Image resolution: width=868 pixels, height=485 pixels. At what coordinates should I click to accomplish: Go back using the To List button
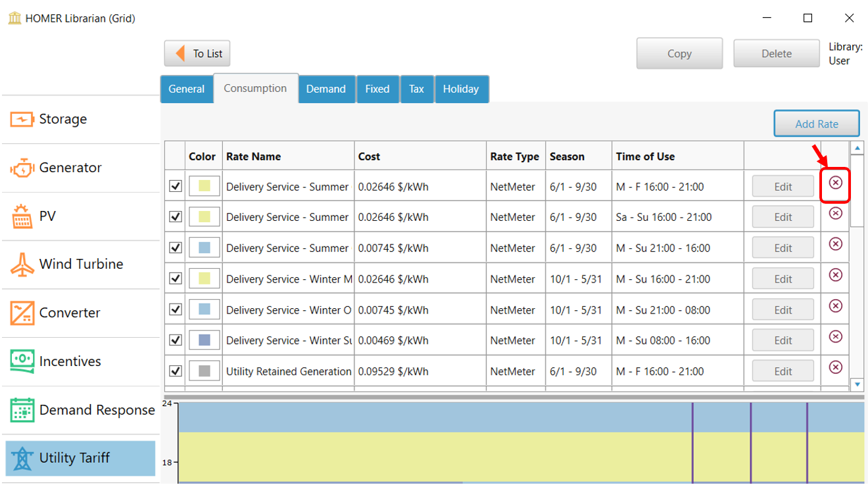pos(197,54)
